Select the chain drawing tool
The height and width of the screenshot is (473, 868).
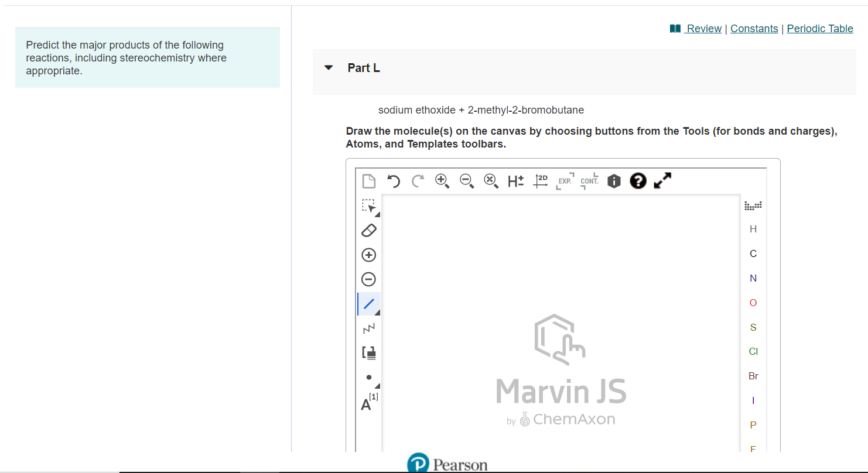click(x=368, y=328)
